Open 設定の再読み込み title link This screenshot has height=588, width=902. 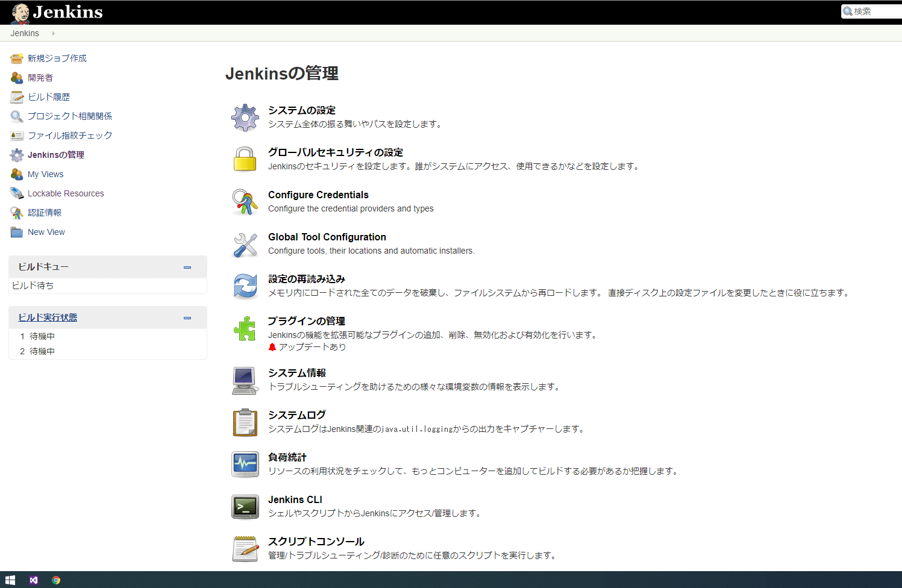[x=307, y=279]
